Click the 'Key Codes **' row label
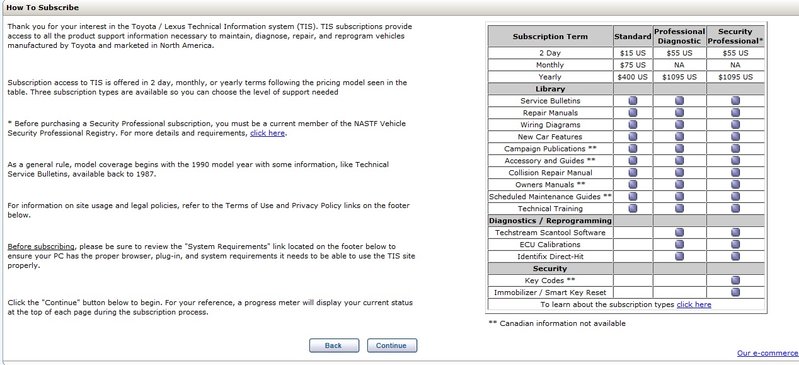This screenshot has width=799, height=365. pyautogui.click(x=550, y=280)
